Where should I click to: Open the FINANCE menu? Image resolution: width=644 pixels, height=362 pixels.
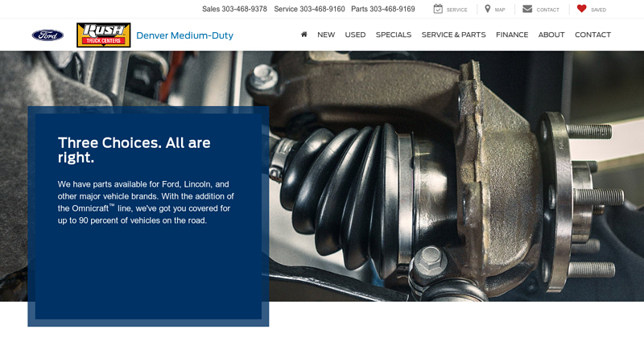(x=512, y=35)
